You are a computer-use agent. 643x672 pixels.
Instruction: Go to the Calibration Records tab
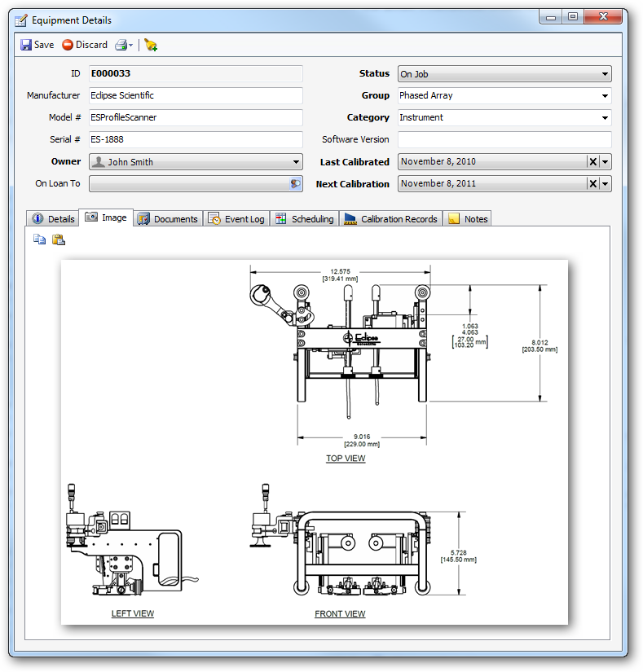tap(391, 219)
